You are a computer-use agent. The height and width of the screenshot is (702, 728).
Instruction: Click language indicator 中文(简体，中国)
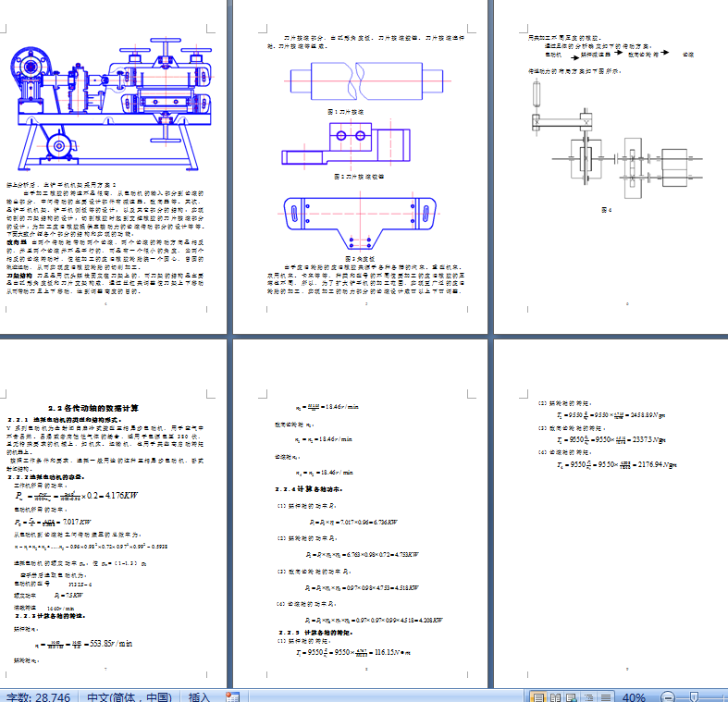[x=130, y=696]
